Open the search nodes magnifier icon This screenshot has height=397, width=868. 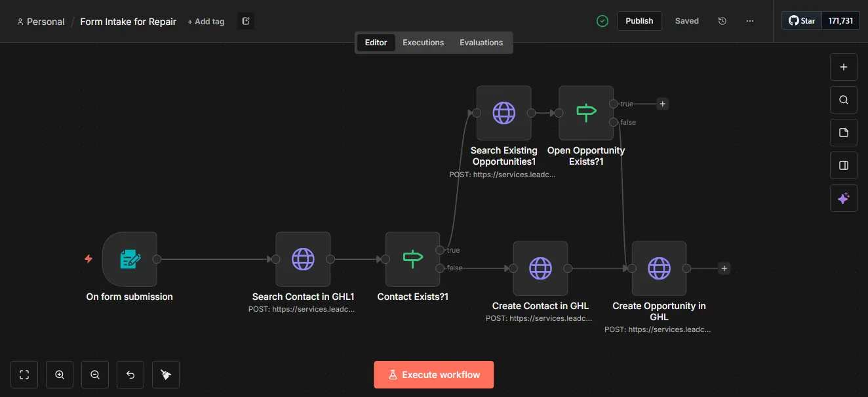pos(844,100)
